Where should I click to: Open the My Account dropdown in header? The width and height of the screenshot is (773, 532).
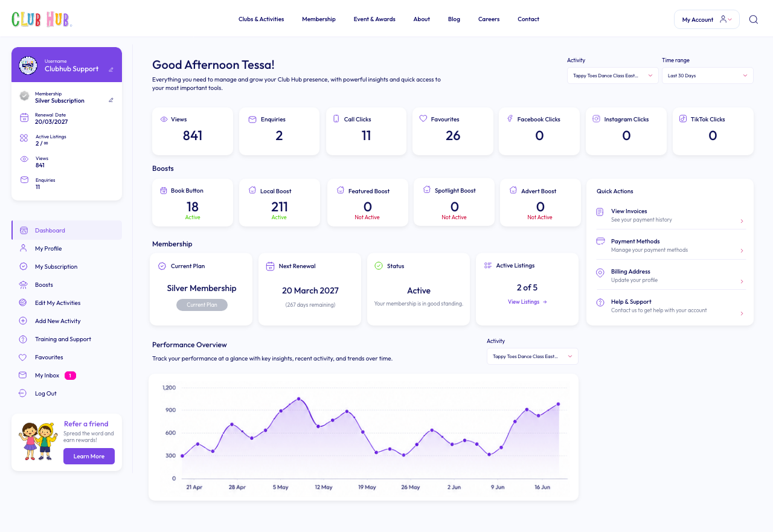(x=707, y=19)
